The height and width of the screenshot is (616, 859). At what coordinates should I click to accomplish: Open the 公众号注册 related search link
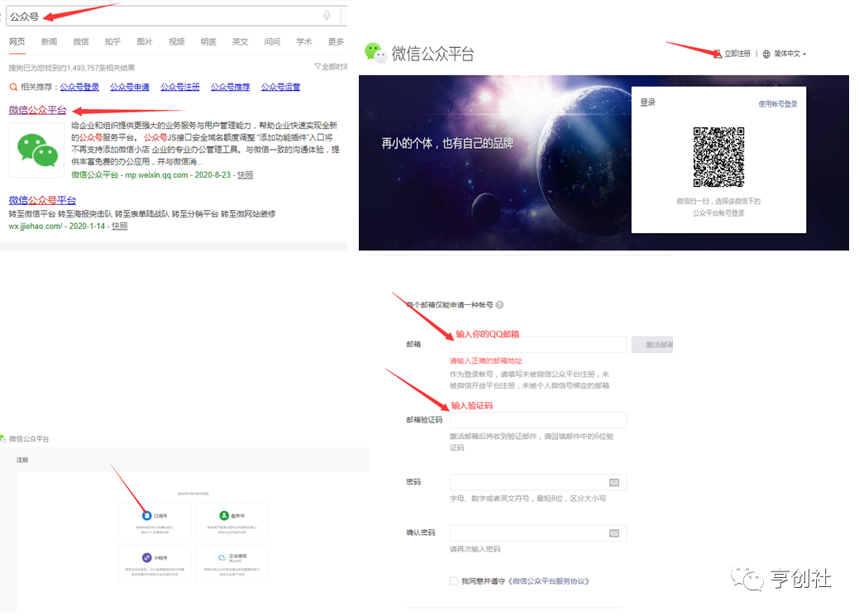click(x=179, y=87)
